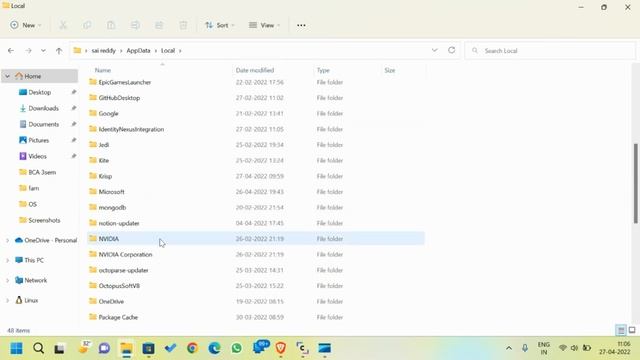Click the Rename icon in toolbar
The width and height of the screenshot is (640, 360).
135,25
